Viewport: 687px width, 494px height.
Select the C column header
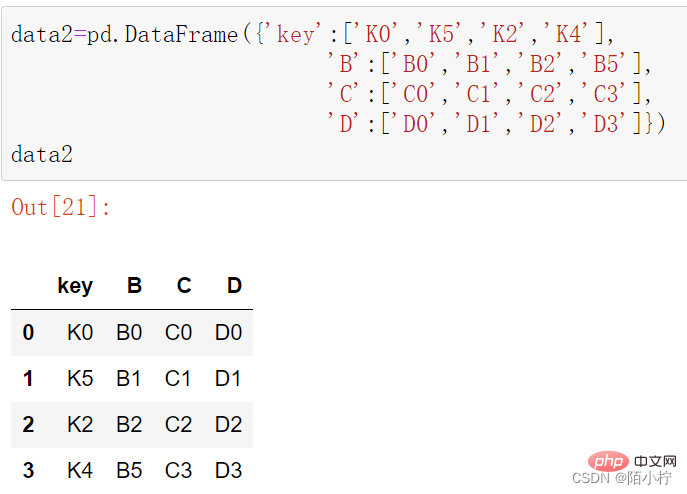point(184,286)
